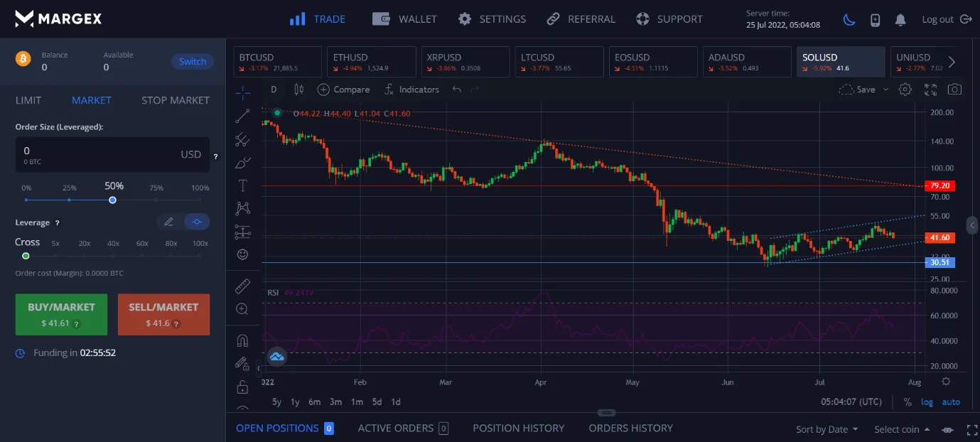Screen dimensions: 980x442
Task: Open chart settings gear icon
Action: [x=905, y=90]
